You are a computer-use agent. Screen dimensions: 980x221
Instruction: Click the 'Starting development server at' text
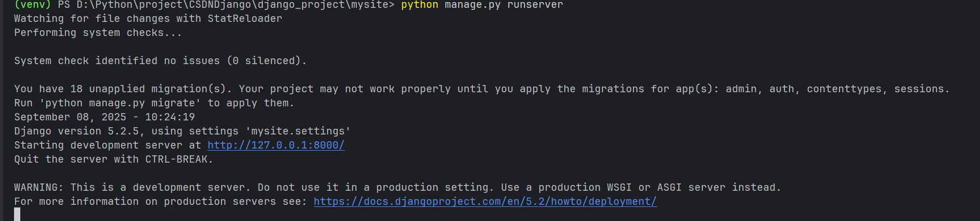pyautogui.click(x=108, y=145)
